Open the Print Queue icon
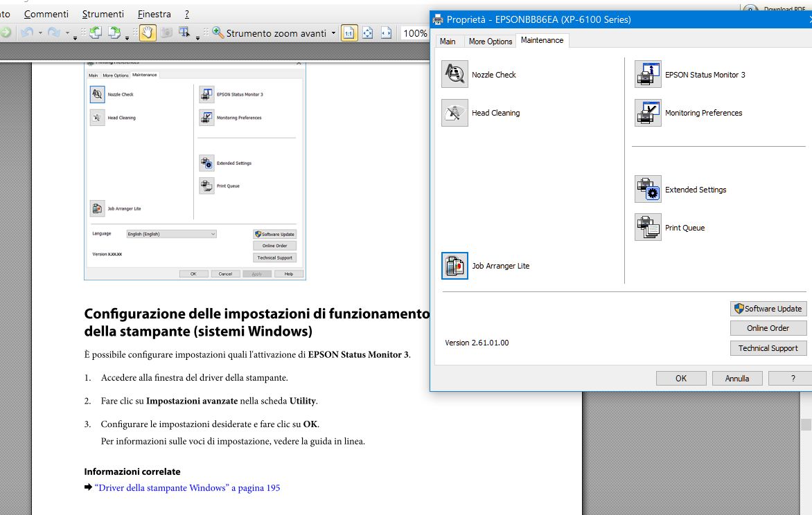The image size is (812, 515). pyautogui.click(x=648, y=228)
